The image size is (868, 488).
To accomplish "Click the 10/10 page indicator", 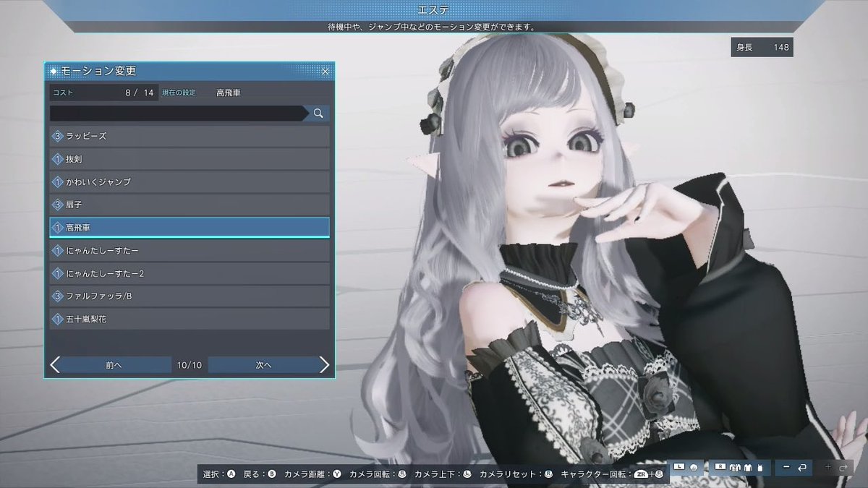I will 190,365.
